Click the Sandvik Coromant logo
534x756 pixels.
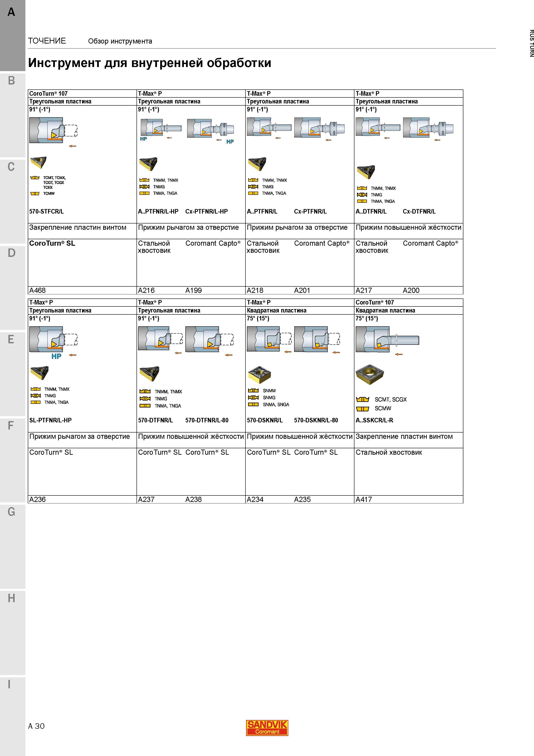[x=267, y=727]
